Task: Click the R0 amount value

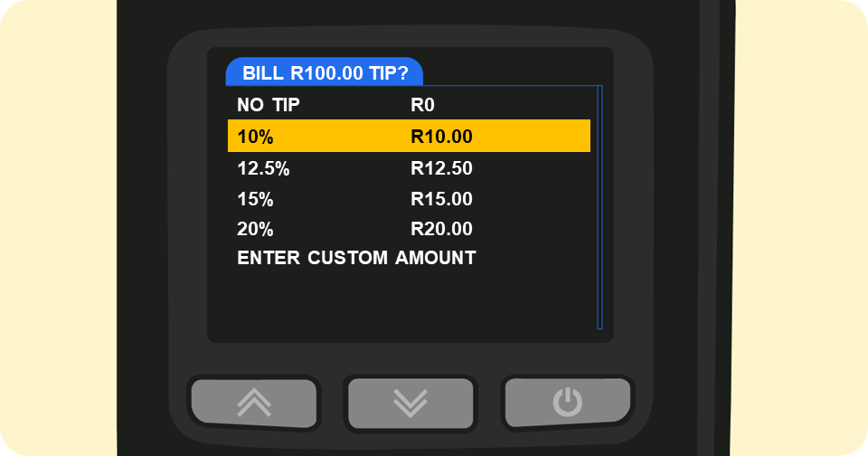Action: tap(423, 105)
